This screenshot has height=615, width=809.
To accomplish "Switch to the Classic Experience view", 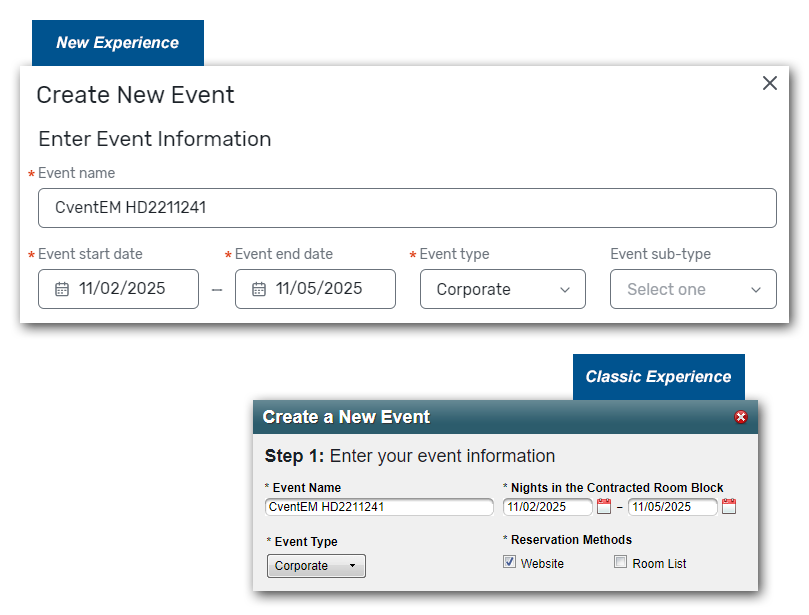I will click(x=658, y=377).
